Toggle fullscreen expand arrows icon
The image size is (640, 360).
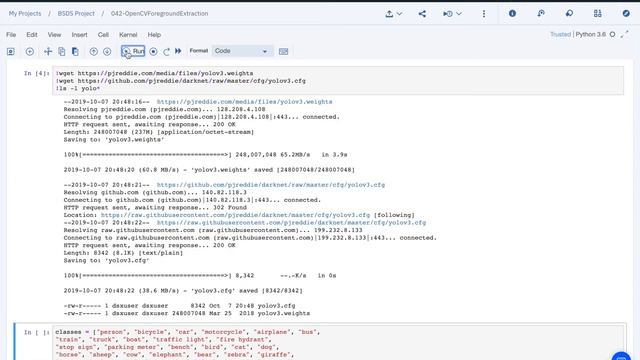(x=624, y=35)
